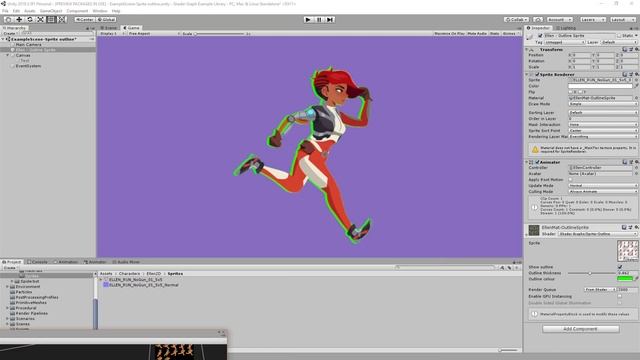Open the green Outline colour swatch
This screenshot has width=640, height=360.
[x=624, y=279]
